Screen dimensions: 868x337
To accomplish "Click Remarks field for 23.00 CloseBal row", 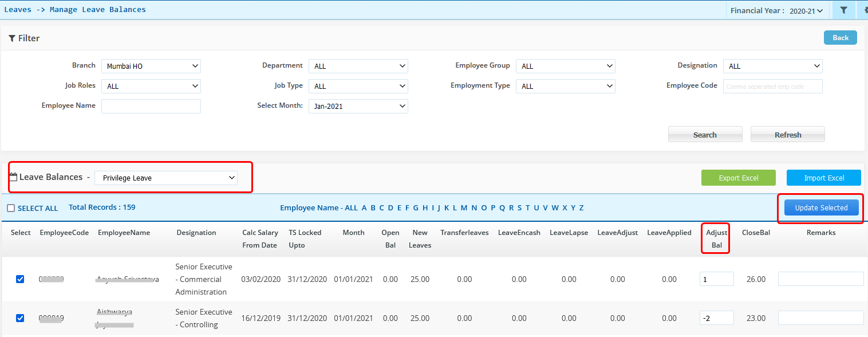I will (820, 318).
